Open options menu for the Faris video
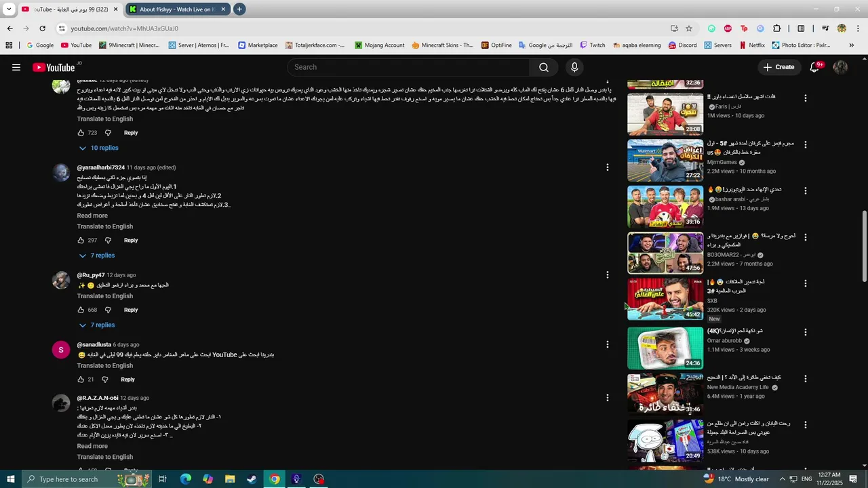This screenshot has width=868, height=488. pos(806,98)
